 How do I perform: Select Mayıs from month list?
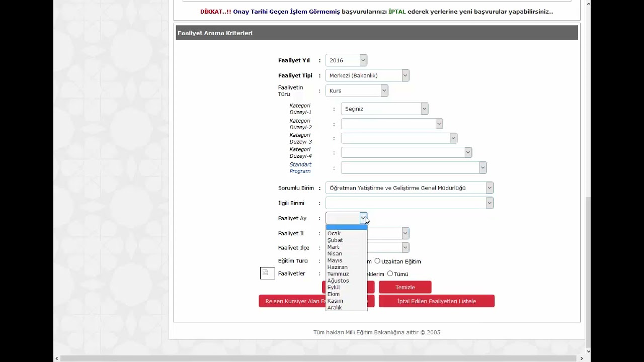[x=346, y=260]
